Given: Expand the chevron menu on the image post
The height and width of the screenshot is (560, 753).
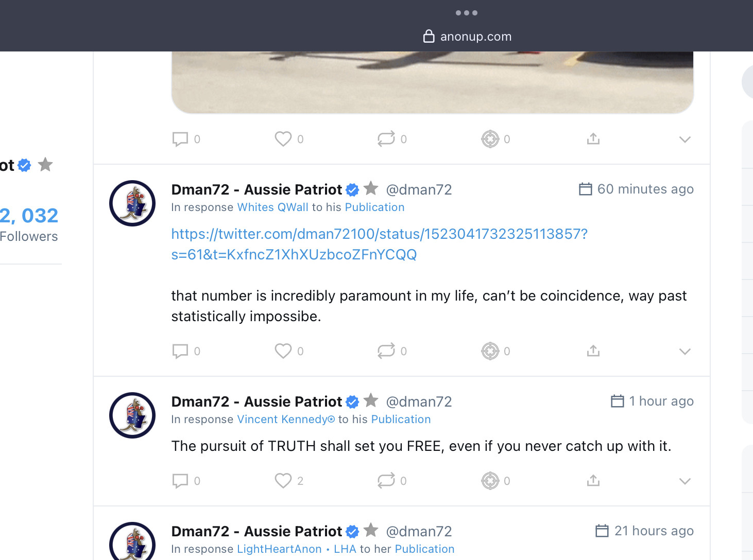Looking at the screenshot, I should point(684,139).
